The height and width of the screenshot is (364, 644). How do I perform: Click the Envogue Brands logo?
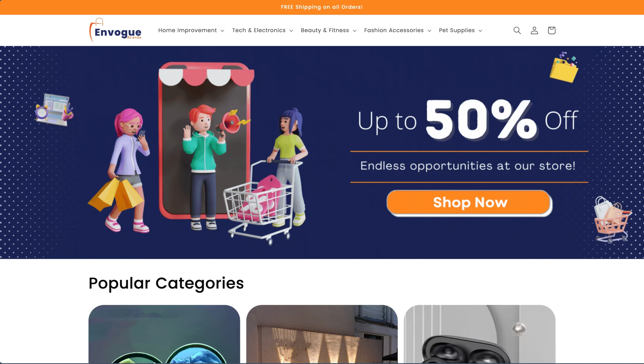tap(115, 30)
